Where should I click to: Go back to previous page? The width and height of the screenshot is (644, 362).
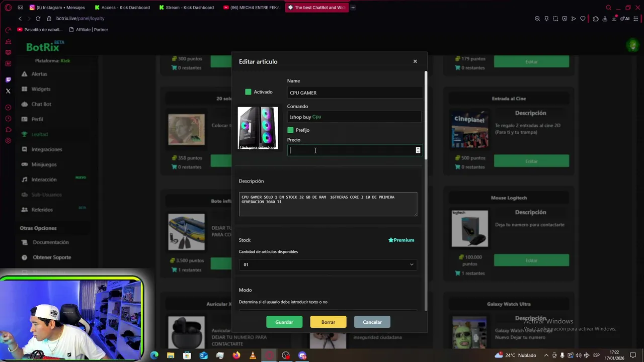click(x=20, y=19)
